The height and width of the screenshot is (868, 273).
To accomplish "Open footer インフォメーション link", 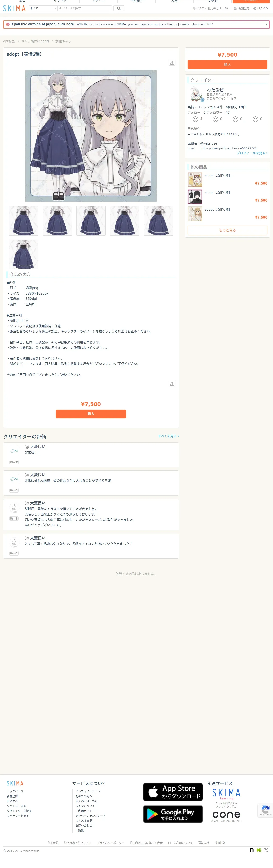I will coord(88,791).
